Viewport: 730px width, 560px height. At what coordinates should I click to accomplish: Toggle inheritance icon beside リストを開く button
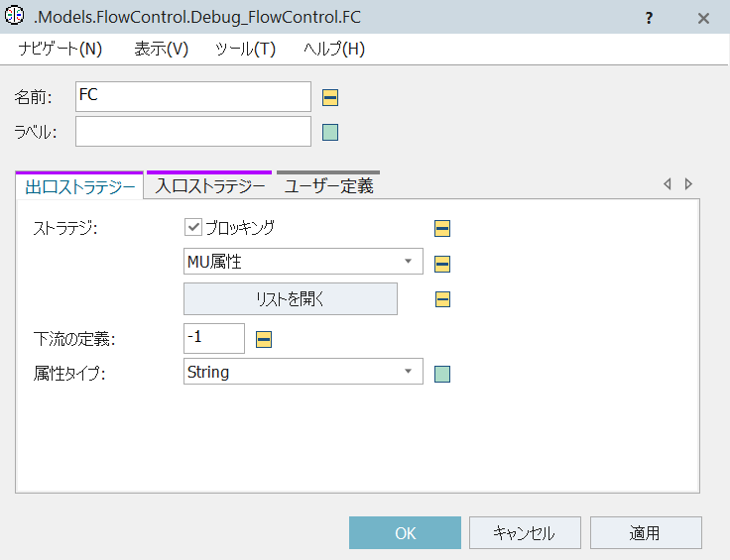pos(442,299)
